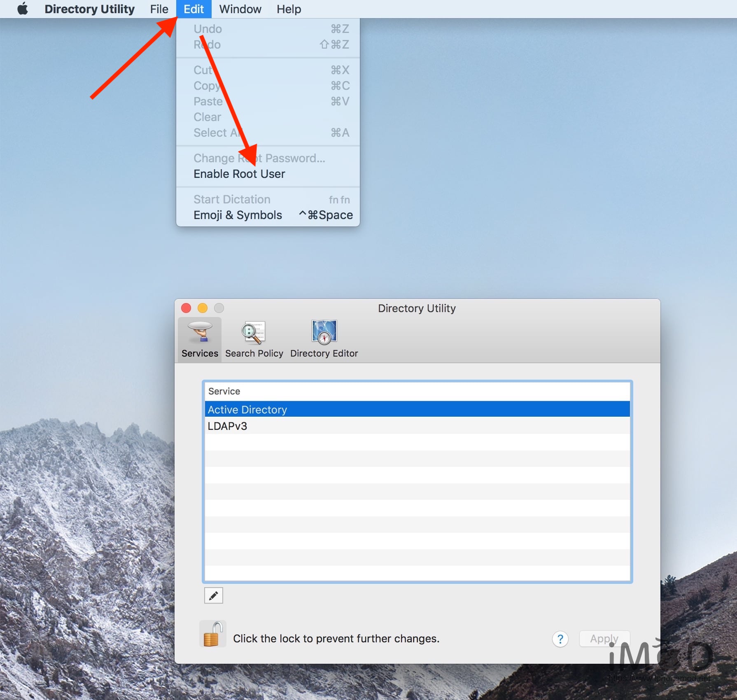Open the Directory Utility app menu
The height and width of the screenshot is (700, 737).
click(x=89, y=9)
